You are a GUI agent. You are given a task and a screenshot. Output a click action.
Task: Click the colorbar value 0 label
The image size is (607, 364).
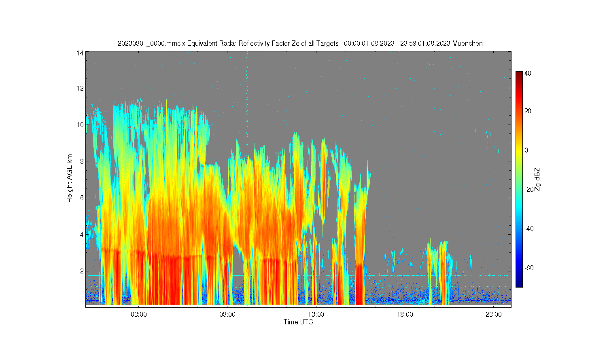(x=526, y=150)
